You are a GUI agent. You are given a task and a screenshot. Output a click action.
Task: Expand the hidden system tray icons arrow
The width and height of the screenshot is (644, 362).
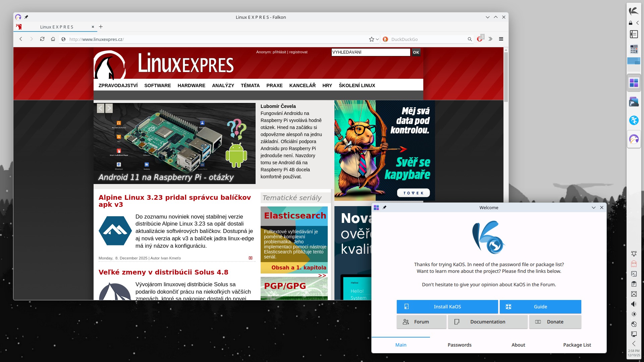click(x=634, y=344)
